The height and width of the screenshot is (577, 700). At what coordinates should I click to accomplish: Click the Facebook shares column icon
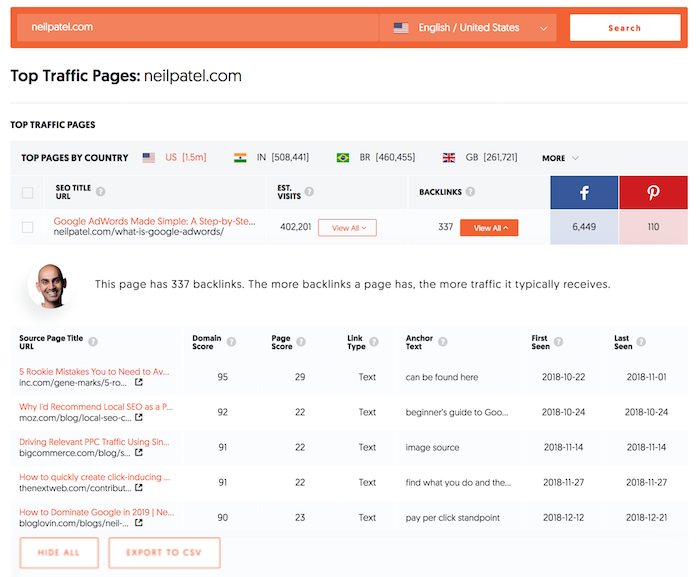tap(584, 192)
